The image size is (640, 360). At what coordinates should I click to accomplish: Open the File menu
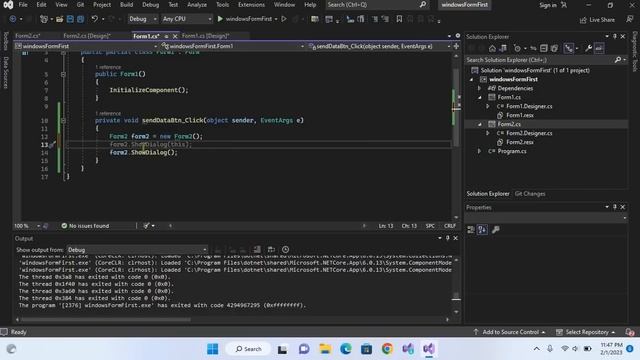(x=23, y=5)
